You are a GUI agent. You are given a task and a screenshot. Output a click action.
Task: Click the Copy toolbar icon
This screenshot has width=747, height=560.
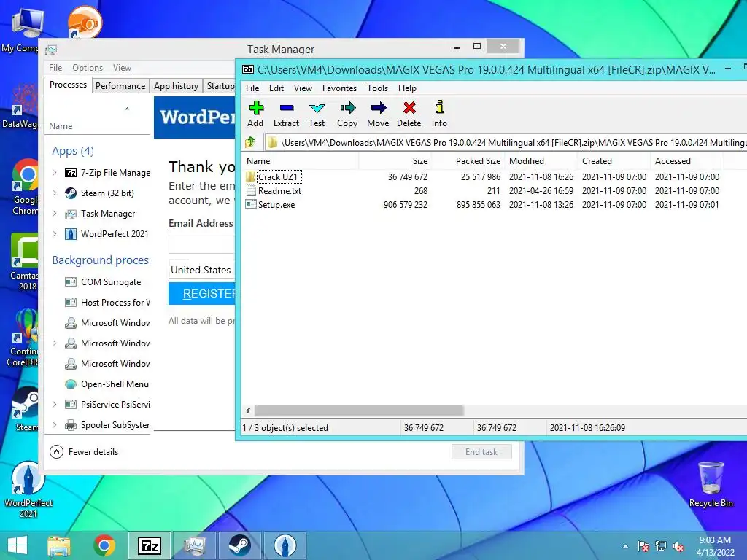[x=347, y=114]
